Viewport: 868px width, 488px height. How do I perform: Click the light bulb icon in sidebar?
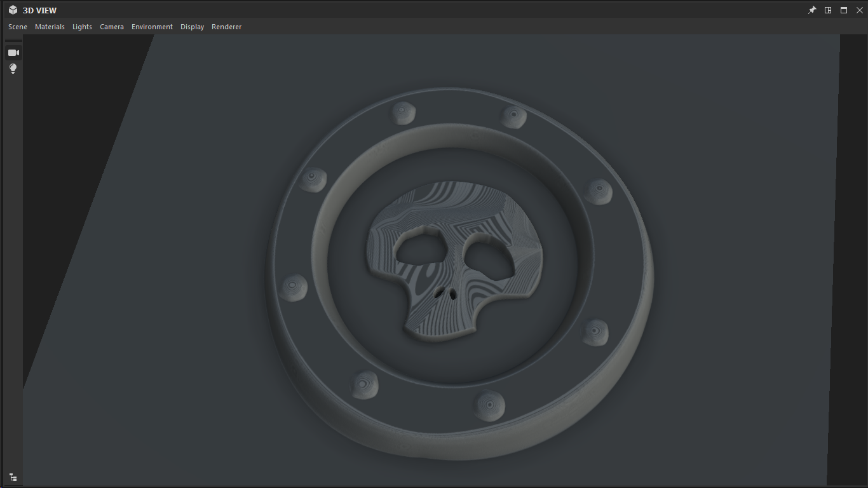tap(13, 69)
